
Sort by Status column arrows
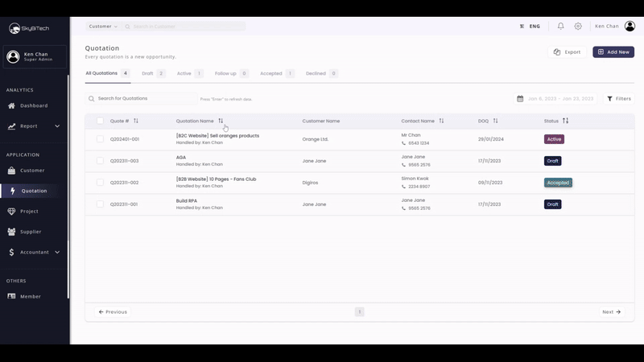565,121
